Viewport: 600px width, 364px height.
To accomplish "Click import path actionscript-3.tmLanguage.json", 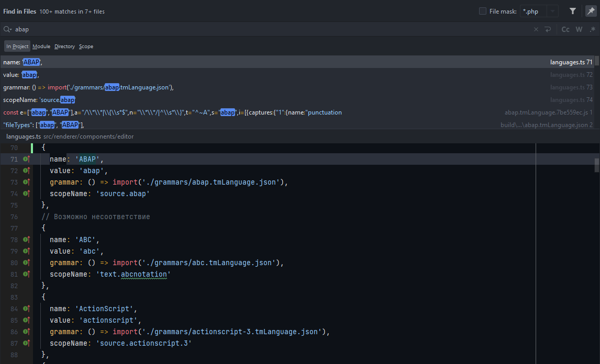I will click(232, 332).
